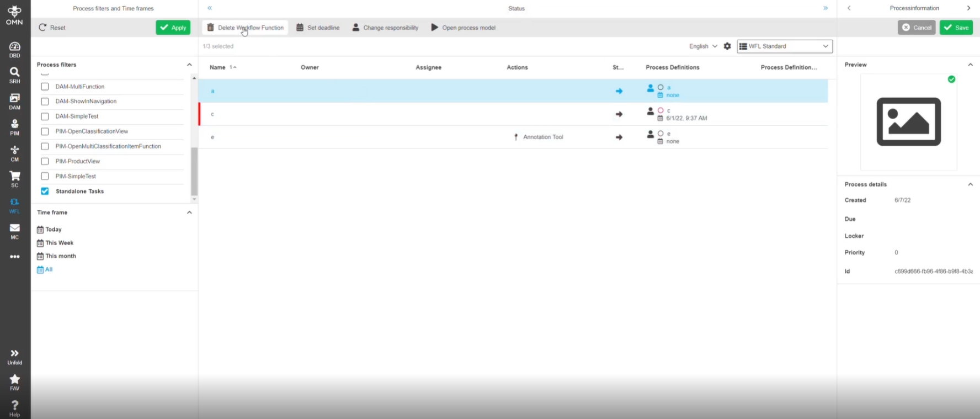Open the PIM module in sidebar
Image resolution: width=980 pixels, height=419 pixels.
coord(15,127)
